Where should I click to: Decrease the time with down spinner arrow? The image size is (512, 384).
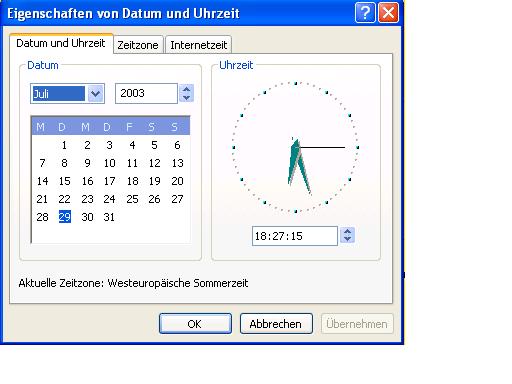click(x=347, y=239)
